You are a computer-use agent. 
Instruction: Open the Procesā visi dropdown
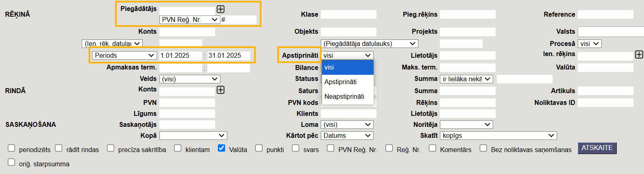[590, 43]
